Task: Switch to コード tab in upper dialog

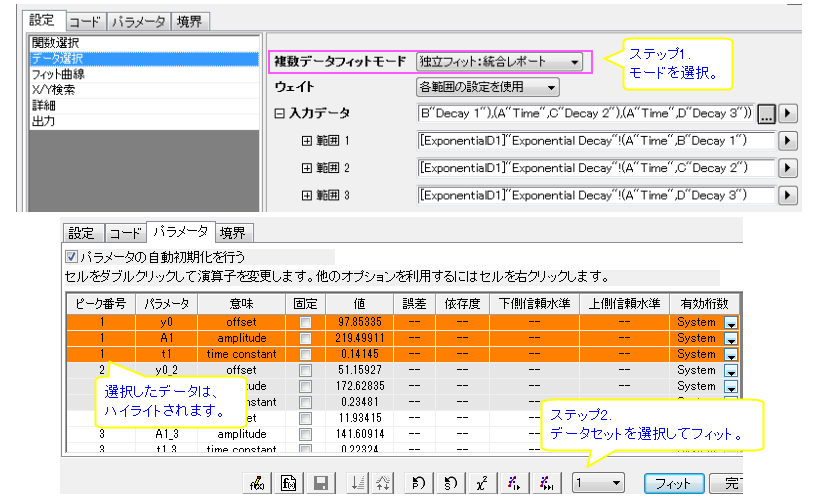Action: tap(85, 22)
